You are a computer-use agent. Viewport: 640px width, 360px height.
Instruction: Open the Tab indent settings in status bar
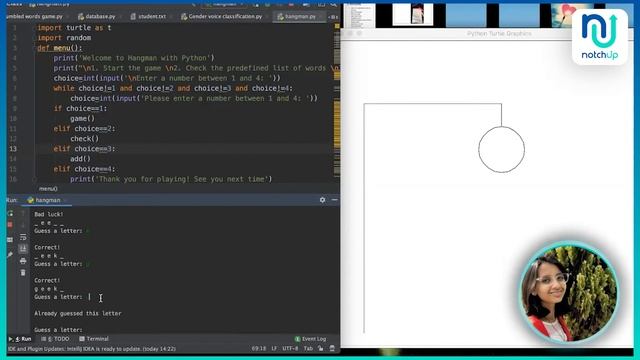click(308, 348)
